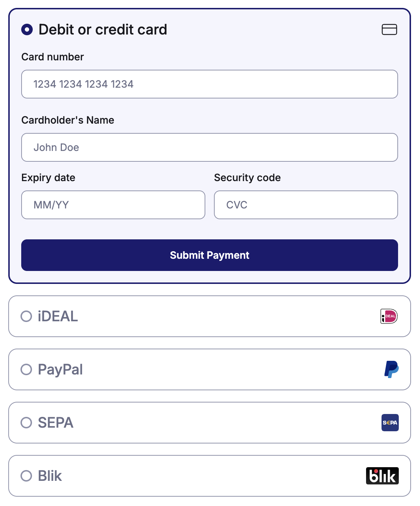
Task: Click the Blik logo icon
Action: [x=382, y=476]
